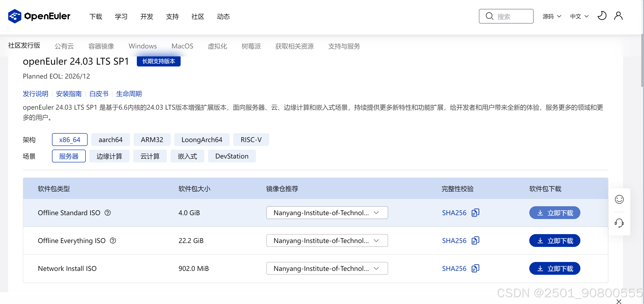Click the search magnifier icon

coord(490,16)
